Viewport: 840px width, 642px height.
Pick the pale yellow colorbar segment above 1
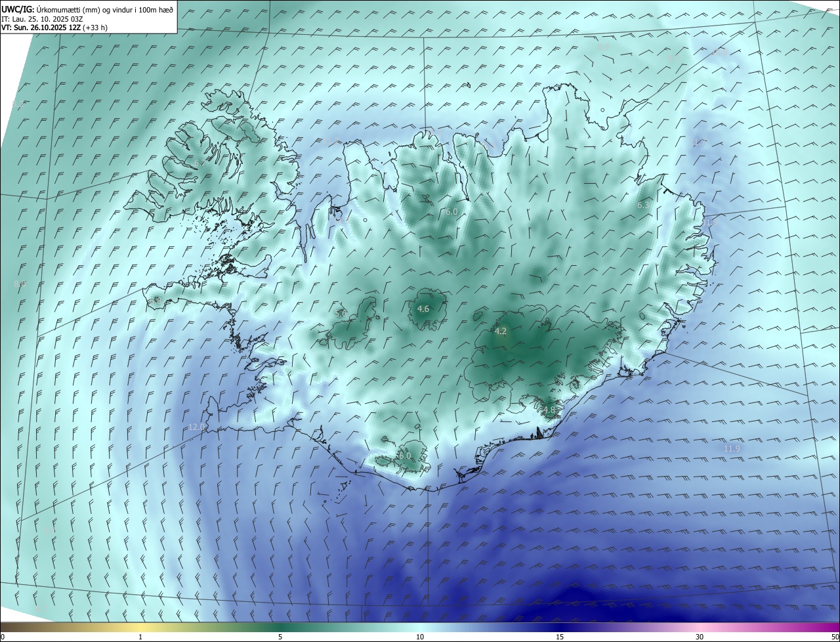coord(140,627)
